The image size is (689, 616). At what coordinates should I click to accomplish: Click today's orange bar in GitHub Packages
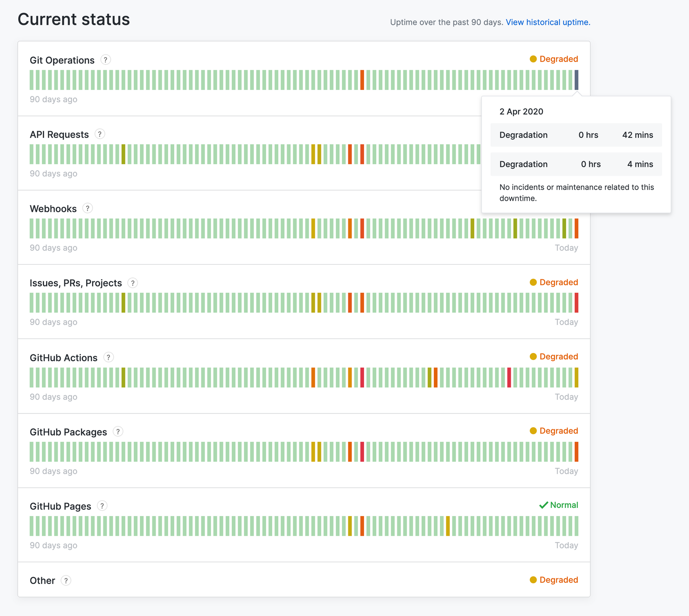tap(576, 452)
